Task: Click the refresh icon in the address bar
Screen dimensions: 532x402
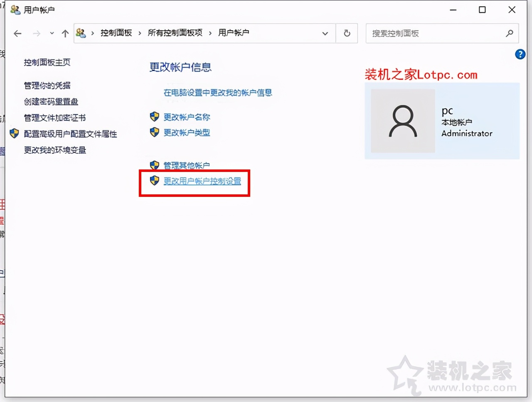Action: pos(347,34)
